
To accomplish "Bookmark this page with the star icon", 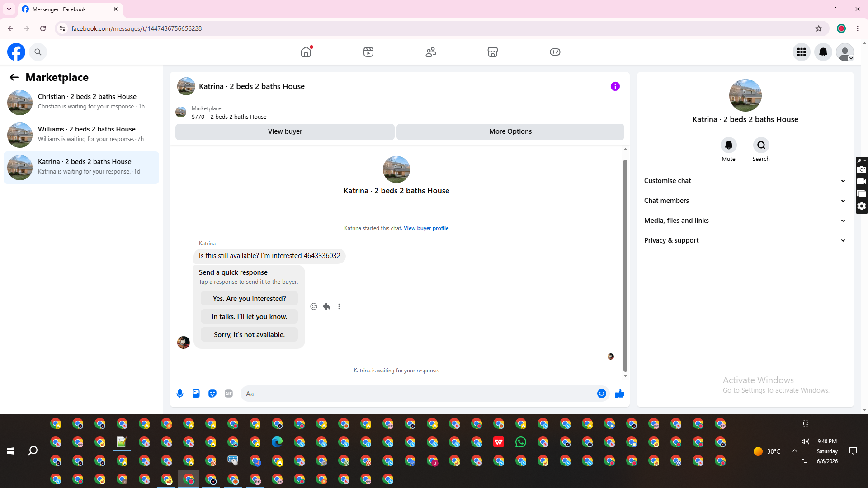I will (x=819, y=28).
